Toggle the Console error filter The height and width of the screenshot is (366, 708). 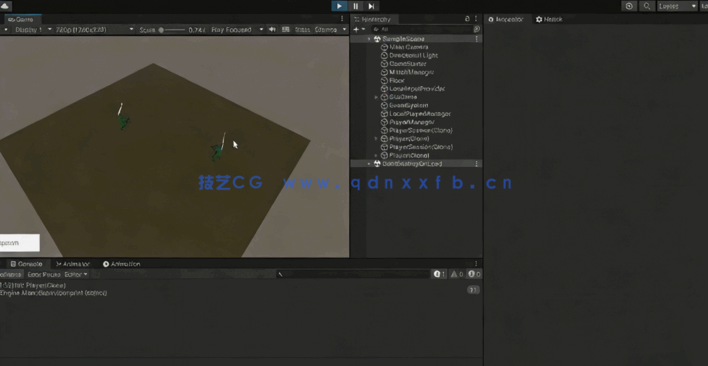[x=474, y=274]
